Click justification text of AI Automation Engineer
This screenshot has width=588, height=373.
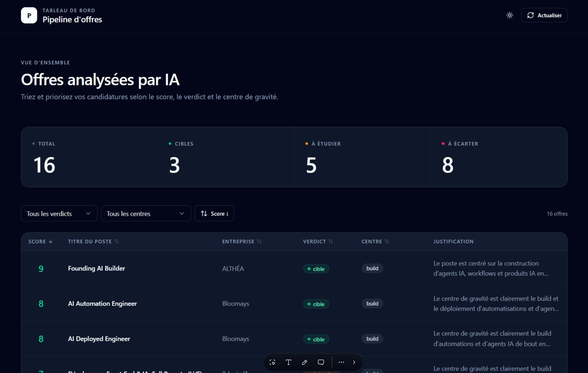coord(496,303)
